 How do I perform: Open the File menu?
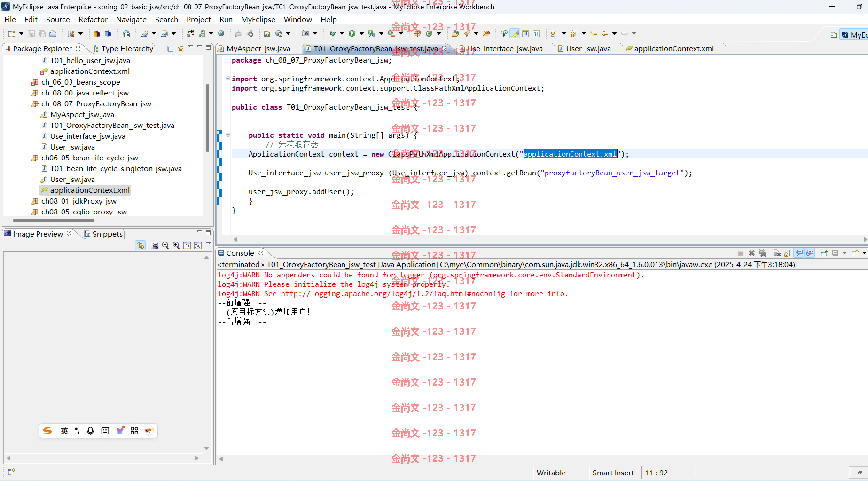coord(10,19)
